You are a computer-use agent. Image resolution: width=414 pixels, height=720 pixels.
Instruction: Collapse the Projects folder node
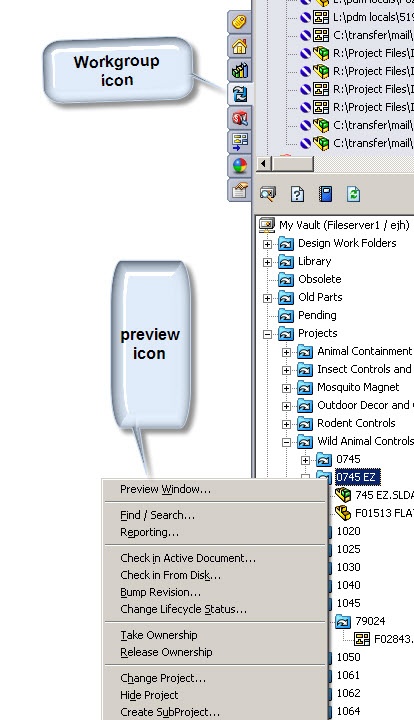click(x=267, y=334)
